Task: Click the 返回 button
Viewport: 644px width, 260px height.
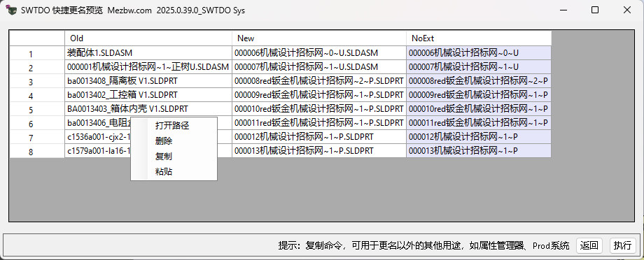Action: pyautogui.click(x=589, y=245)
